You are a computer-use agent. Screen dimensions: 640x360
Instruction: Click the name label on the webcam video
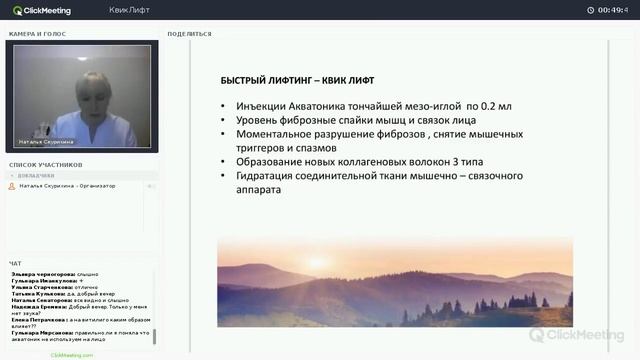click(x=46, y=142)
